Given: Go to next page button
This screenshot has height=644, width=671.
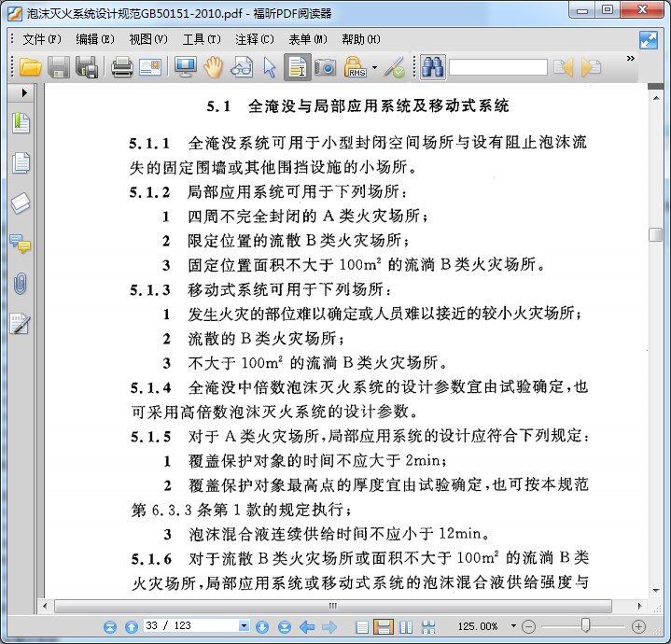Looking at the screenshot, I should coord(262,627).
